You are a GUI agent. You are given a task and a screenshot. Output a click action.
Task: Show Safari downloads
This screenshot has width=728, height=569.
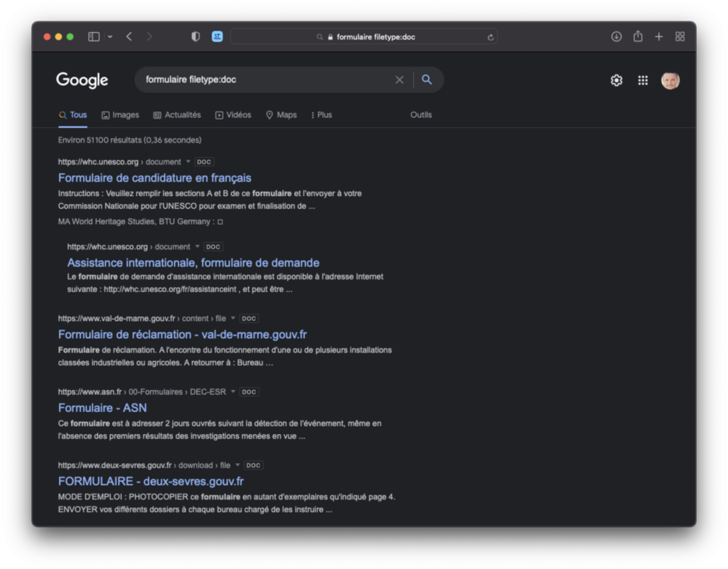point(616,37)
